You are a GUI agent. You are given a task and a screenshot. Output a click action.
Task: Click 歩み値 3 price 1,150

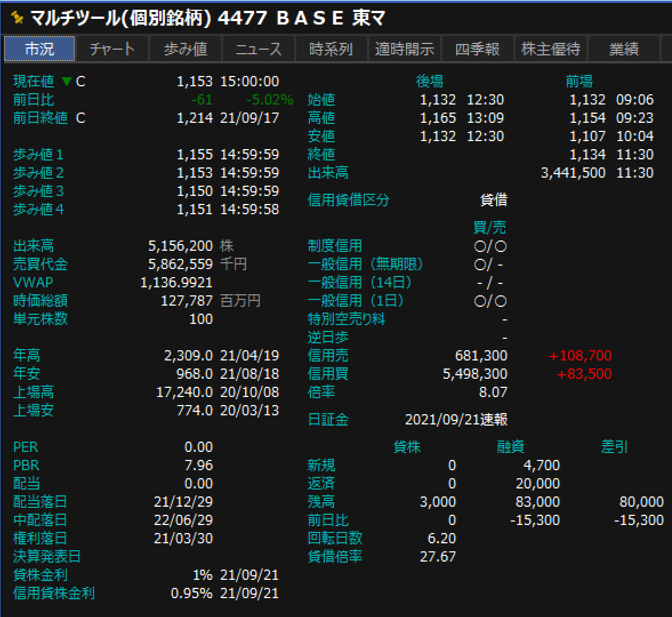[195, 191]
